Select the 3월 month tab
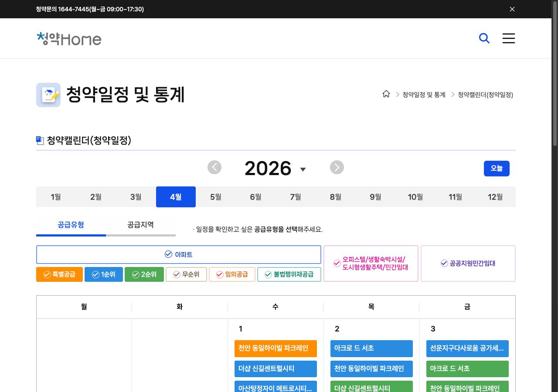 pos(136,197)
